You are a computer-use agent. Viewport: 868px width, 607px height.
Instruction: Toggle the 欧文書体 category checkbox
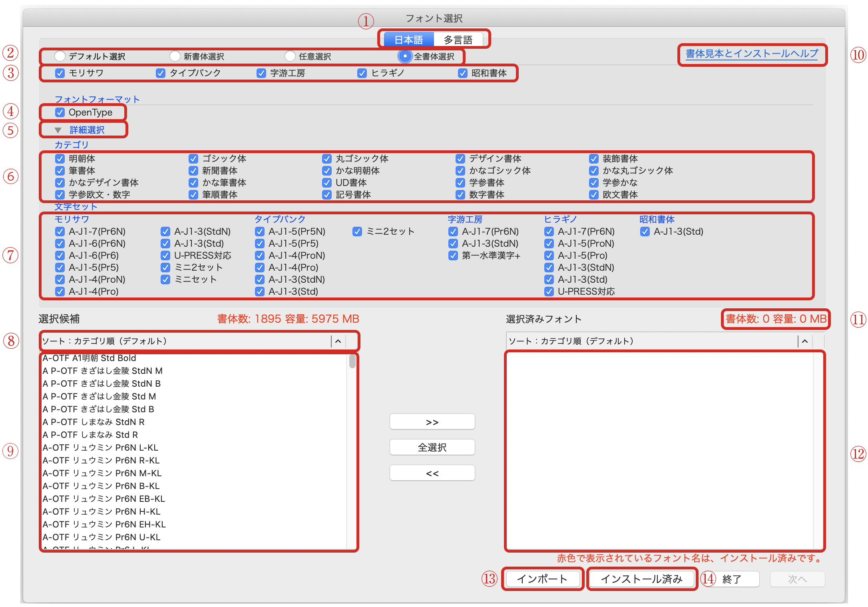click(x=594, y=195)
